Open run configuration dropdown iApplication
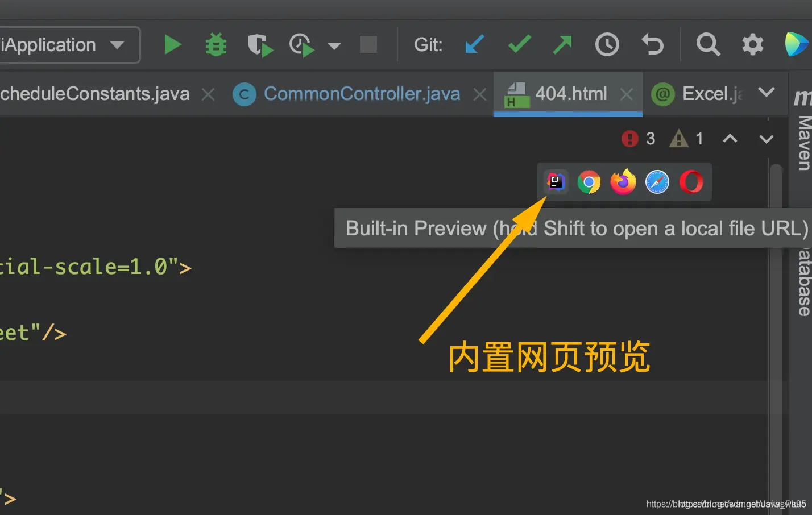 (x=70, y=44)
